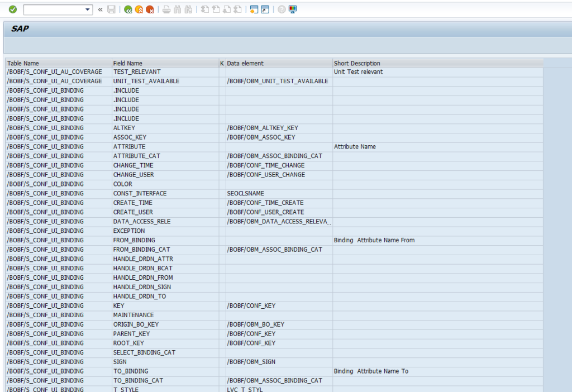Select the MAINTENANCE field name cell
The width and height of the screenshot is (572, 392).
[165, 315]
